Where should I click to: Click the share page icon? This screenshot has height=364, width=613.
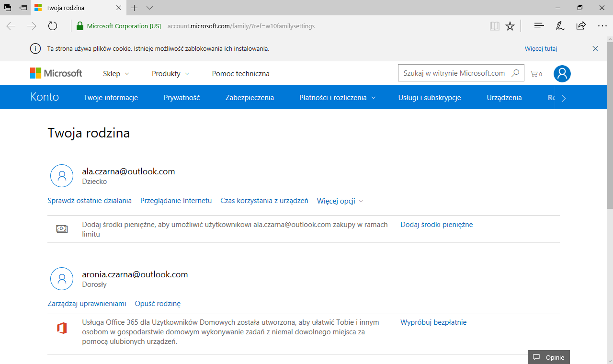point(581,26)
